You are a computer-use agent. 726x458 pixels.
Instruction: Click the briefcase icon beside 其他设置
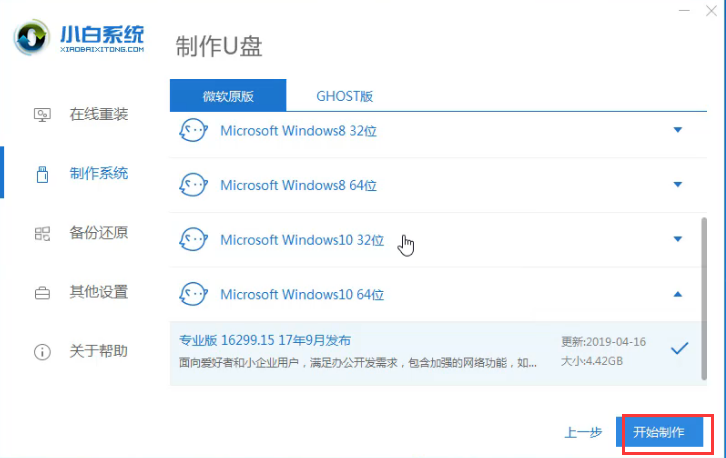click(42, 293)
